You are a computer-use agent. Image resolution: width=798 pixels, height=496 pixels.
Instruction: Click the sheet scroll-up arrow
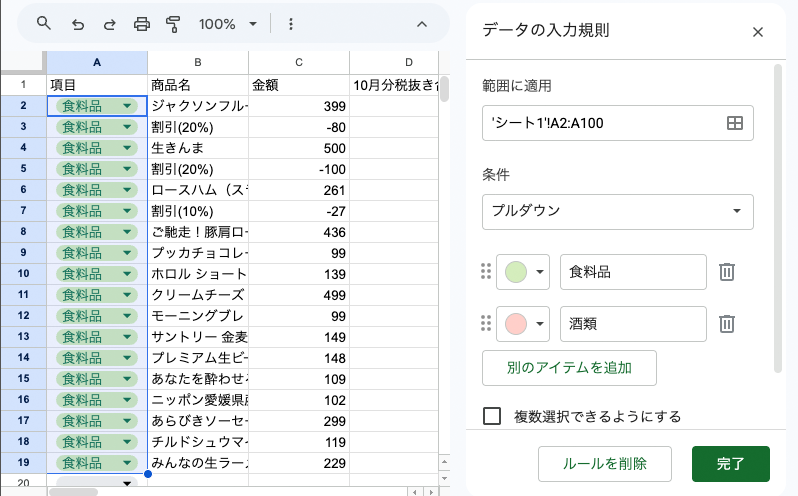444,461
